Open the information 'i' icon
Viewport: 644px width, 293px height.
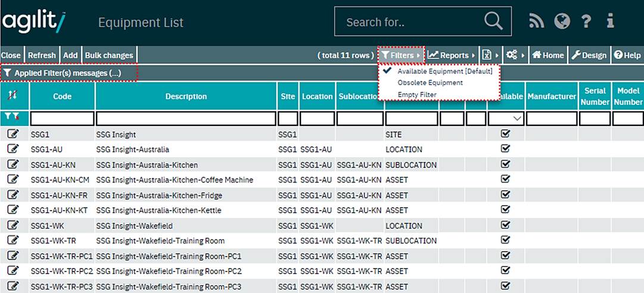pyautogui.click(x=610, y=22)
